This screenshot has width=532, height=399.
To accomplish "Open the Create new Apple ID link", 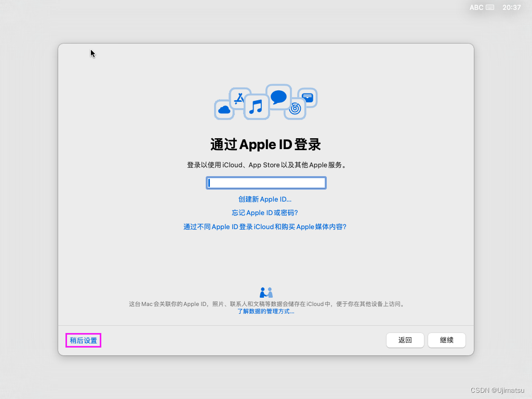I will click(x=264, y=199).
